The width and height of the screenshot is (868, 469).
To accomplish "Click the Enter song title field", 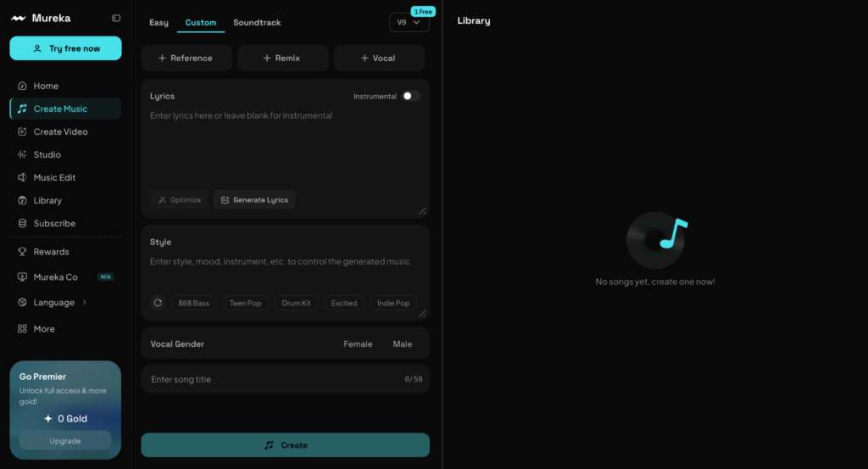I will pos(285,379).
